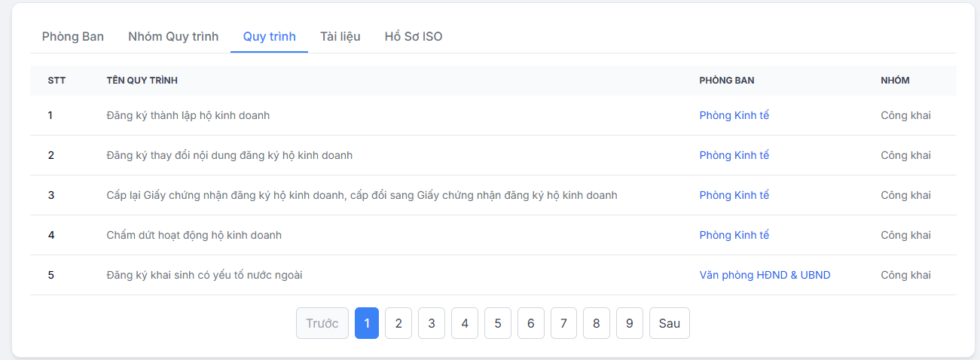Select 'Cấp lại Giấy chứng nhận đăng ký' row
This screenshot has width=980, height=360.
pos(493,195)
